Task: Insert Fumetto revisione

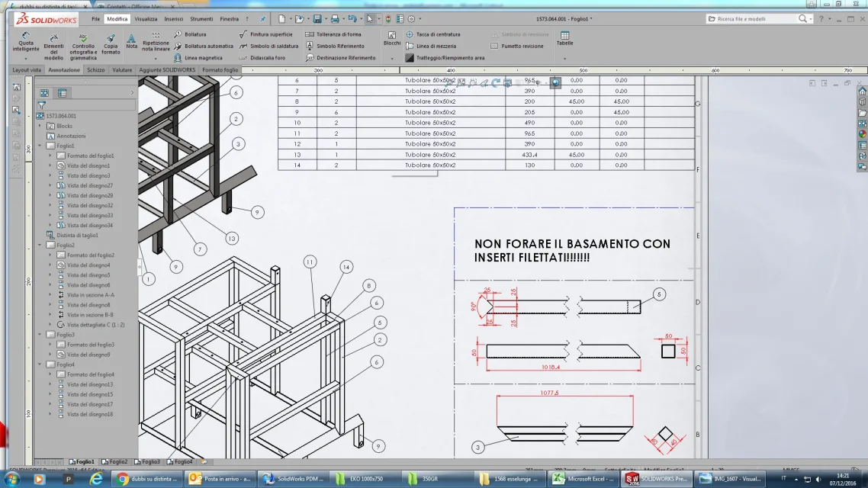Action: click(517, 46)
